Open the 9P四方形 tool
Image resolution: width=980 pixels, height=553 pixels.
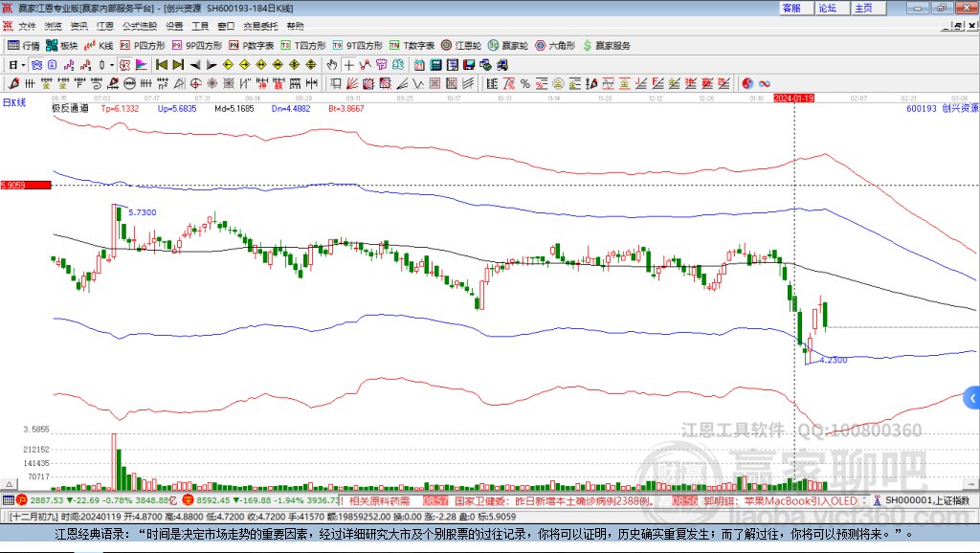pyautogui.click(x=197, y=46)
